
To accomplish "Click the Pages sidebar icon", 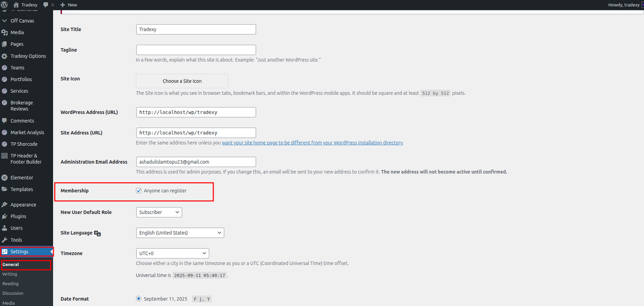I will 4,44.
